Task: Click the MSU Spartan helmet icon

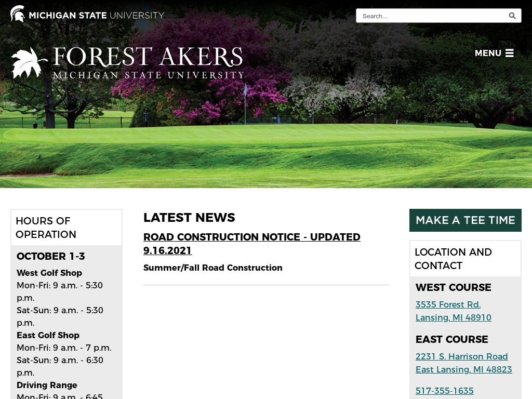Action: pos(17,14)
